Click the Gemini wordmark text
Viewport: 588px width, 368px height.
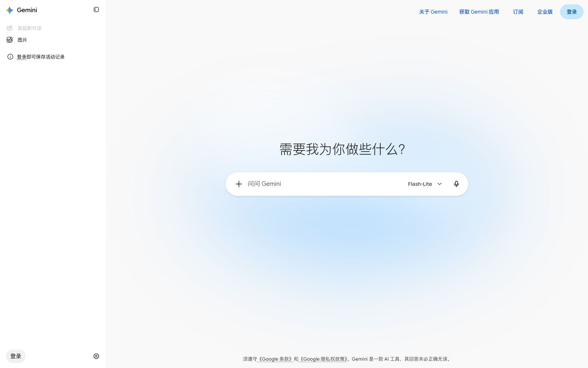click(27, 10)
